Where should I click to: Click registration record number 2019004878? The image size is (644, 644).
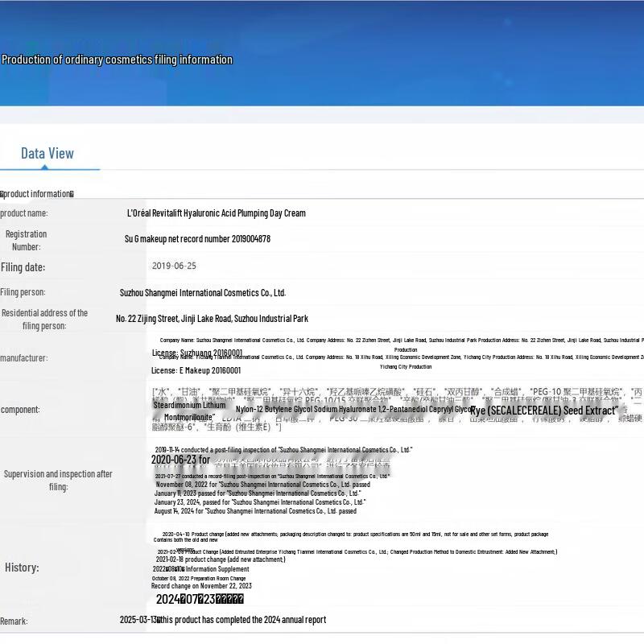click(x=197, y=239)
